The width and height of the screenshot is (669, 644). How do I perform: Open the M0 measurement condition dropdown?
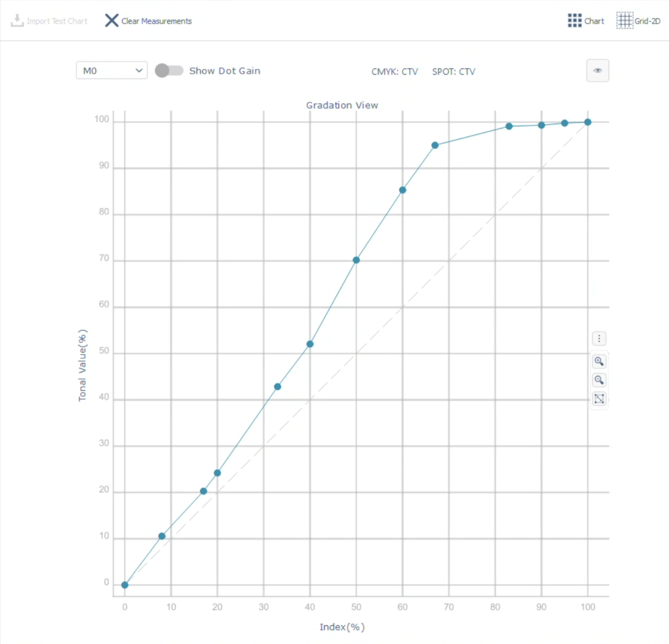[x=112, y=70]
